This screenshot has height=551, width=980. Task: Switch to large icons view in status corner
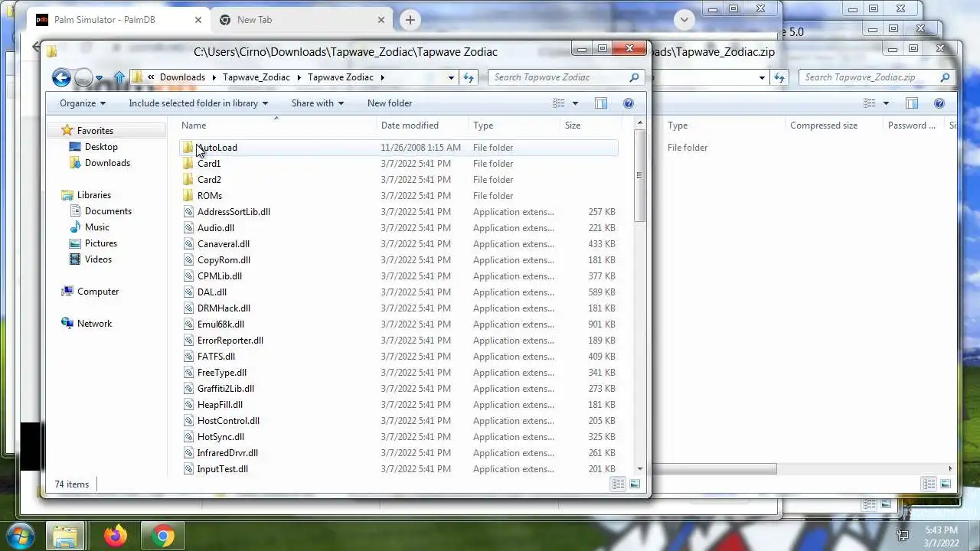pyautogui.click(x=635, y=484)
